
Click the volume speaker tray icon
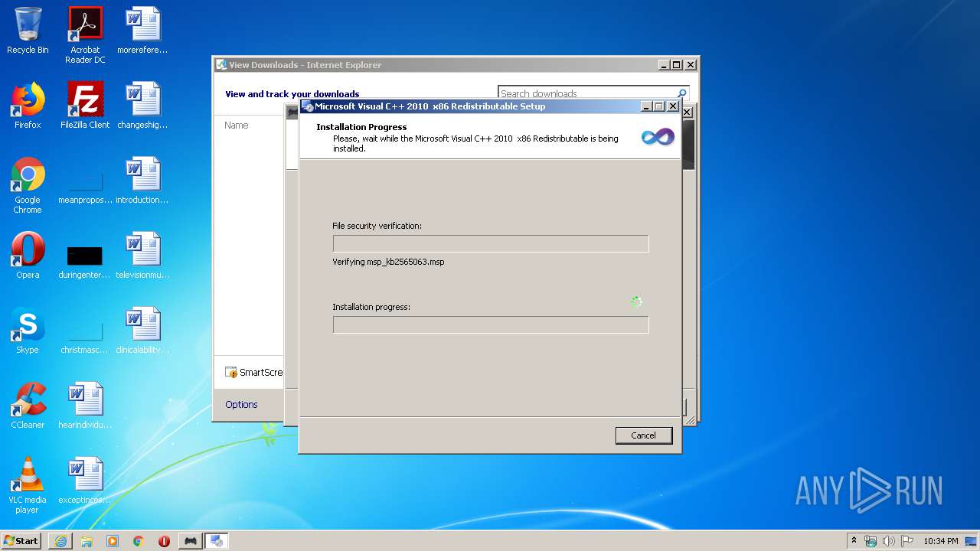point(889,541)
